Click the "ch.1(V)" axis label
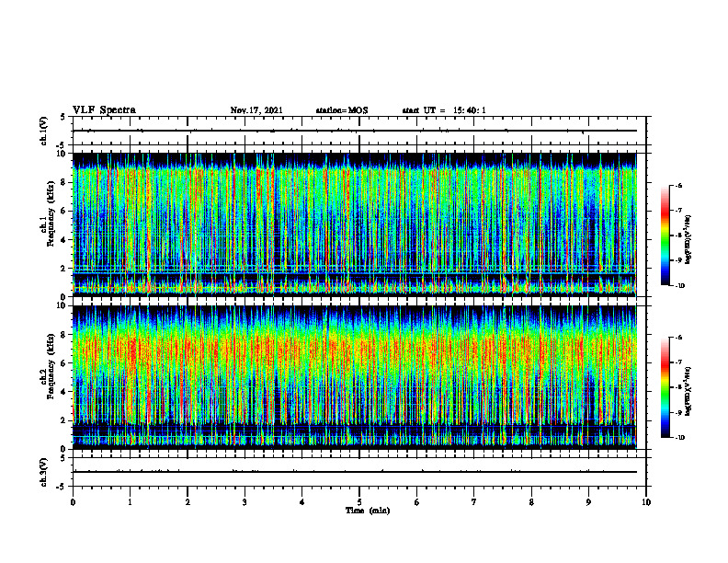The width and height of the screenshot is (728, 563). [43, 131]
